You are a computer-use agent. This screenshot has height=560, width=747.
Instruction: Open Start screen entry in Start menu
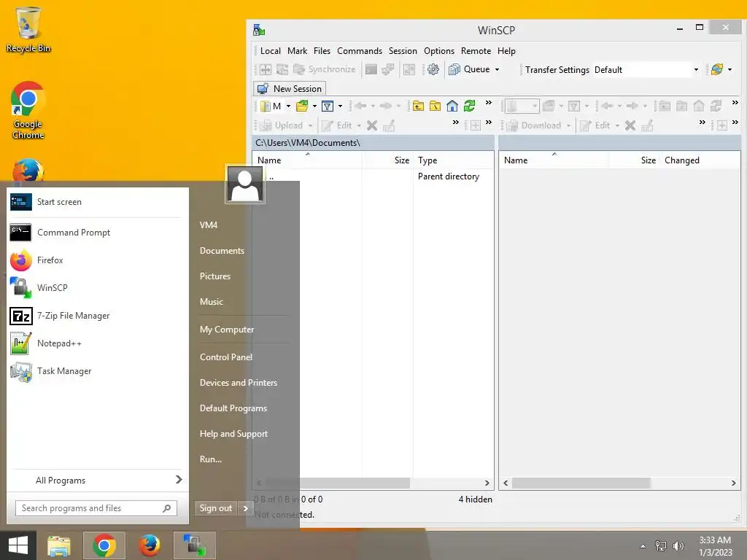[x=98, y=202]
